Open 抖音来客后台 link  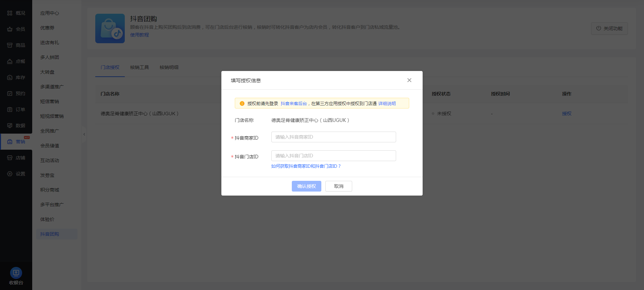click(x=294, y=103)
